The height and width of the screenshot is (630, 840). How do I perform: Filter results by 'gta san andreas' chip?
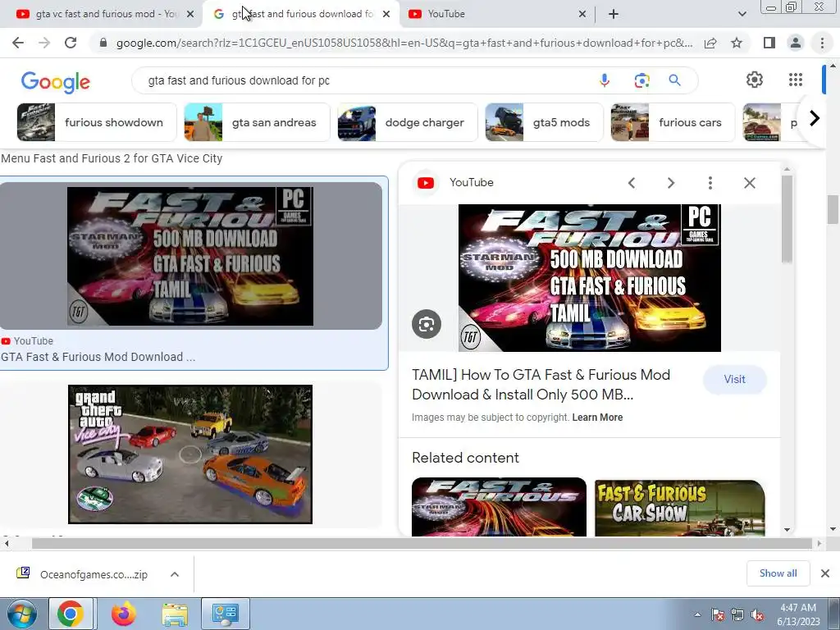click(x=257, y=123)
